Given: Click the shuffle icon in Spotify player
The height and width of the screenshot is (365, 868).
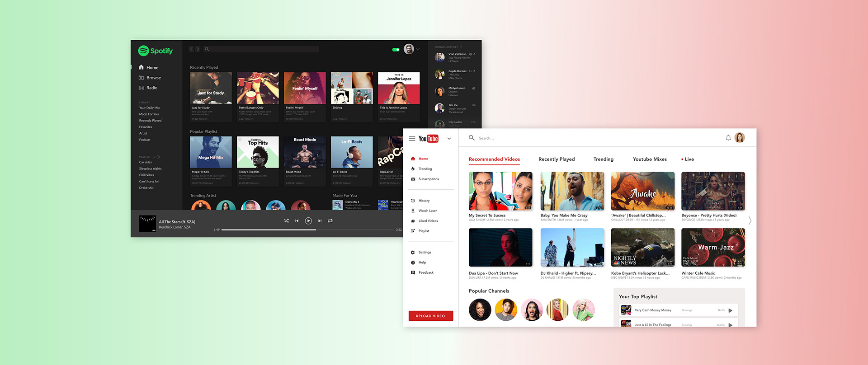Looking at the screenshot, I should click(x=286, y=221).
